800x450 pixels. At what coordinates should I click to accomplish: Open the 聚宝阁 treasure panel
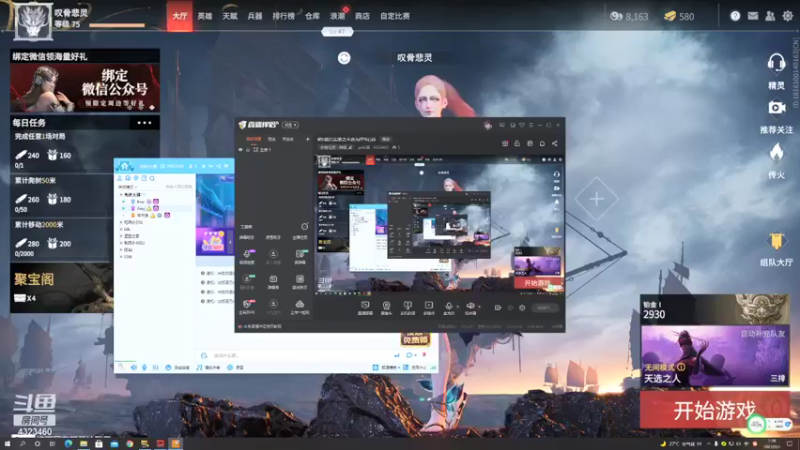62,288
